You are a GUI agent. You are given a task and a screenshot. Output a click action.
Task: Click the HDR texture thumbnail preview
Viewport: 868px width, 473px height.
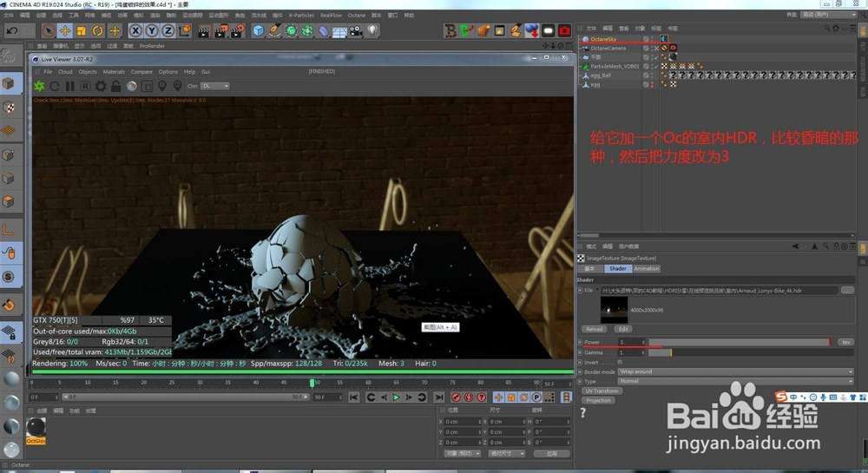[x=614, y=310]
